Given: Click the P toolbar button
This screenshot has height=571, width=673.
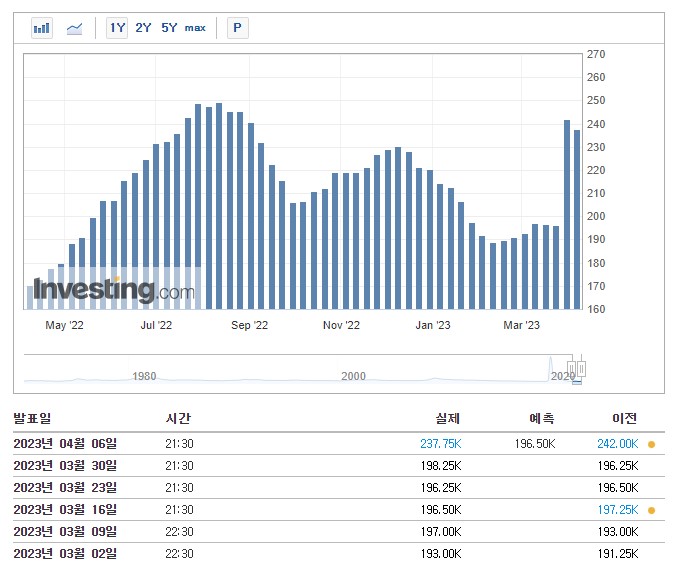Looking at the screenshot, I should [x=237, y=28].
